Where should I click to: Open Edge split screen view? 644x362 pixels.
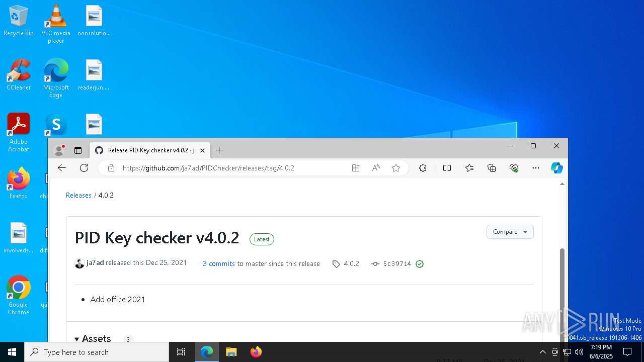(x=447, y=168)
